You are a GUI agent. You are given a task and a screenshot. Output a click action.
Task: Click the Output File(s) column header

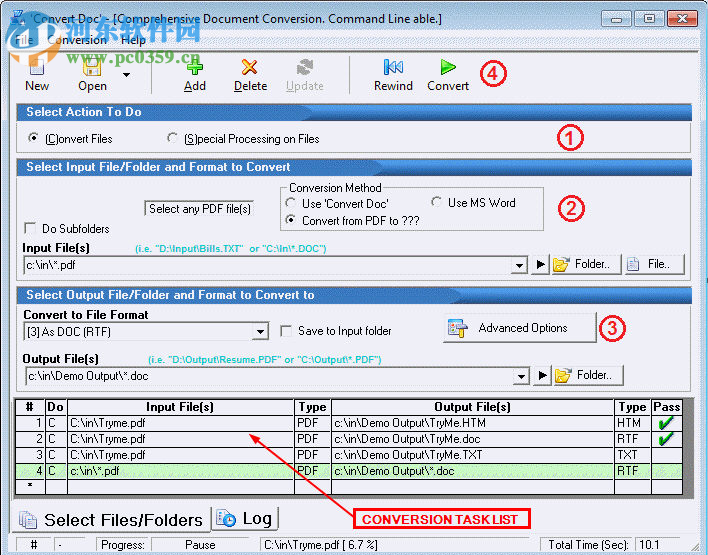click(x=472, y=407)
